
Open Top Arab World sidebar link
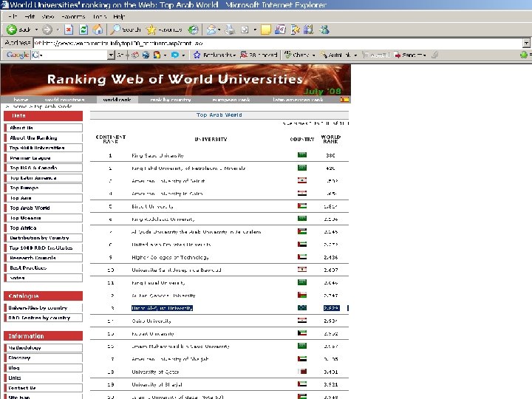coord(43,208)
